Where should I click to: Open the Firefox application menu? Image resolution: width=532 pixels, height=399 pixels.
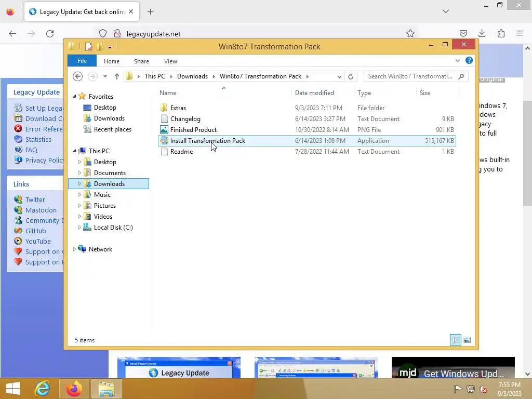pyautogui.click(x=520, y=33)
